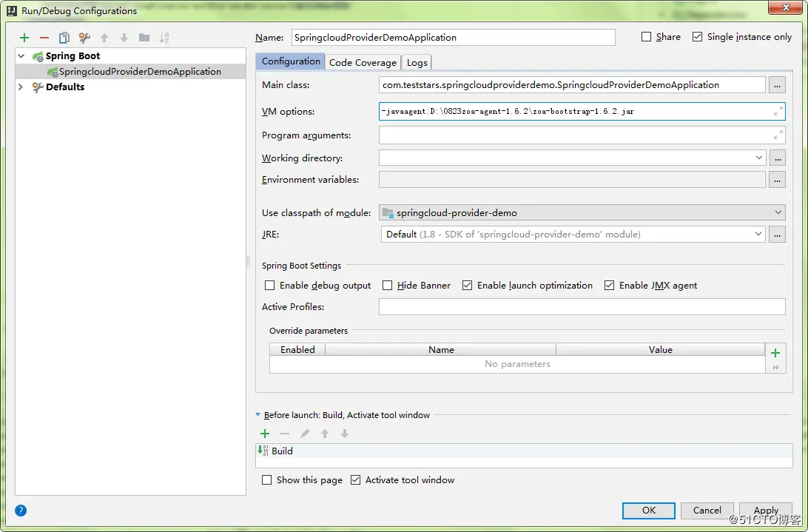The height and width of the screenshot is (532, 808).
Task: Copy the selected configuration
Action: [64, 38]
